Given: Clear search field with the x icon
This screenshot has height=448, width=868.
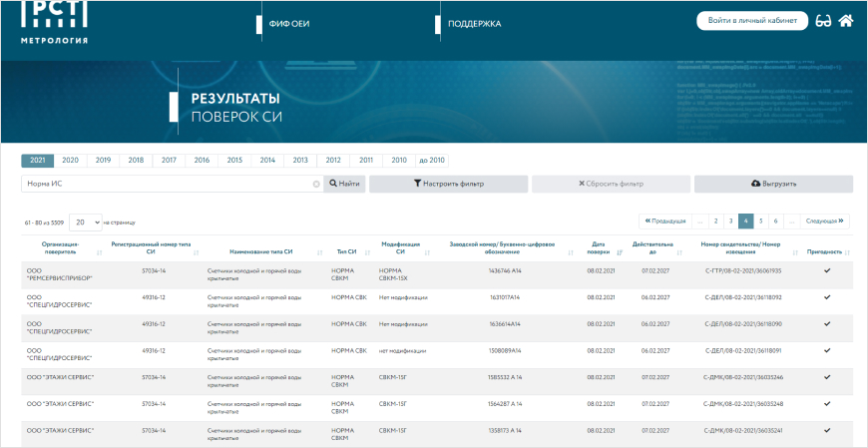Looking at the screenshot, I should click(316, 184).
